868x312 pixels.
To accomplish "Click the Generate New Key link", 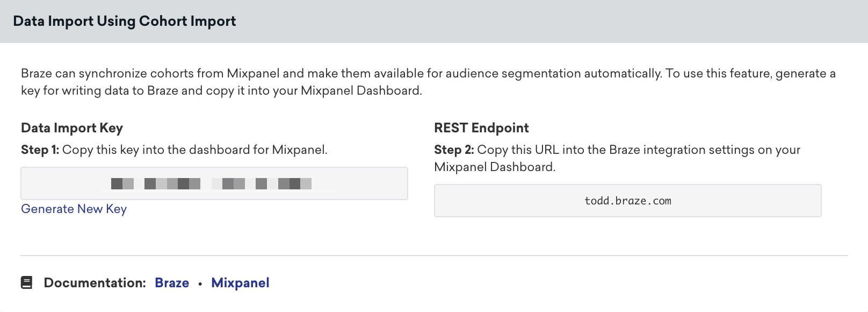I will [x=74, y=209].
